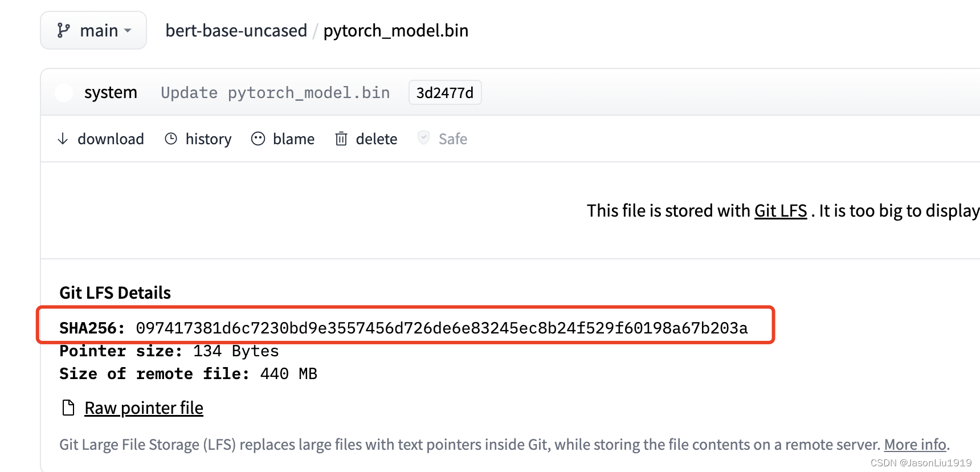Open the file history view
Screen dimensions: 980x472
(x=208, y=139)
